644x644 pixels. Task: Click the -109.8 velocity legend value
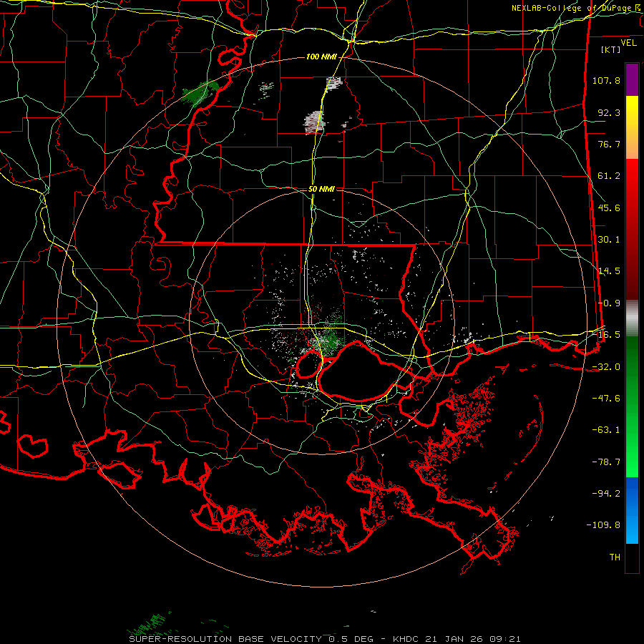(603, 525)
